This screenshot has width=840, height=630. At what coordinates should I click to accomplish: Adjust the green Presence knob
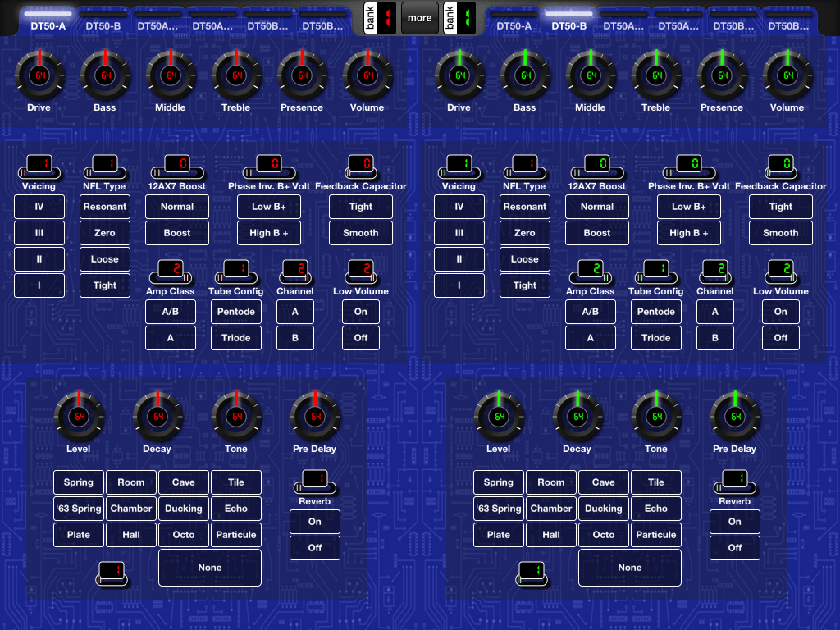[x=722, y=75]
